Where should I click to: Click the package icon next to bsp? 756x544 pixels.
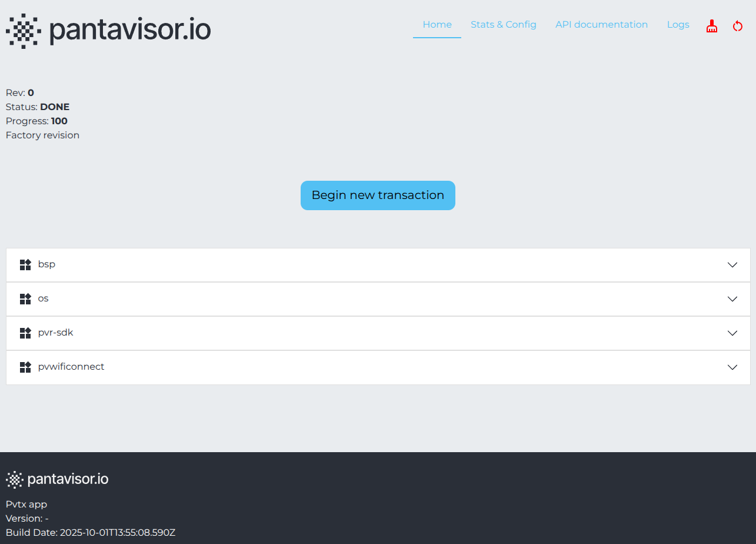pyautogui.click(x=25, y=264)
